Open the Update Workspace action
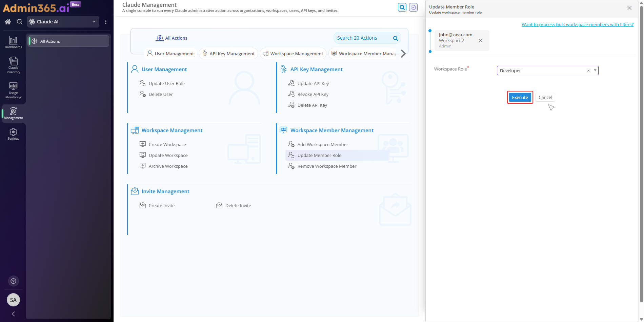 pos(168,155)
